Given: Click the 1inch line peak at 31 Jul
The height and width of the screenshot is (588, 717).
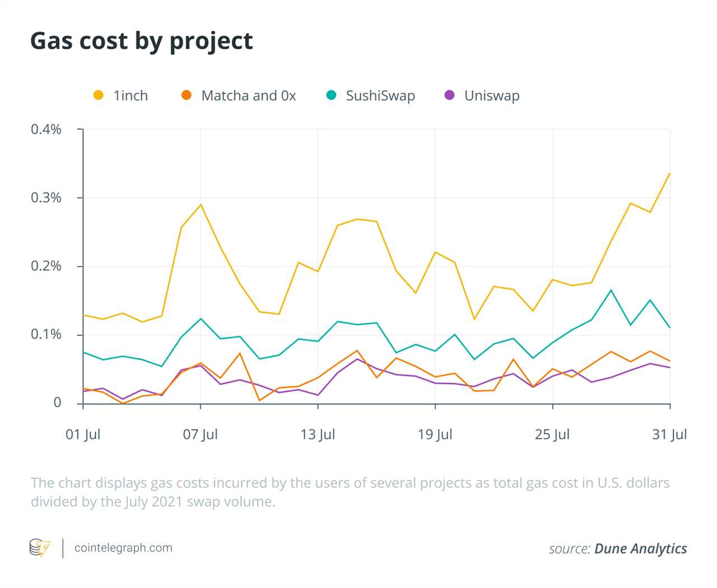Looking at the screenshot, I should (669, 174).
